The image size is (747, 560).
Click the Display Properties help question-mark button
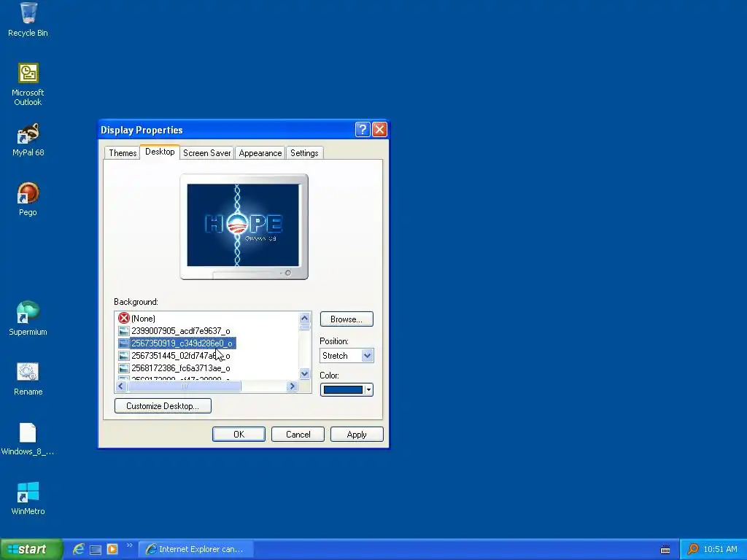coord(363,130)
